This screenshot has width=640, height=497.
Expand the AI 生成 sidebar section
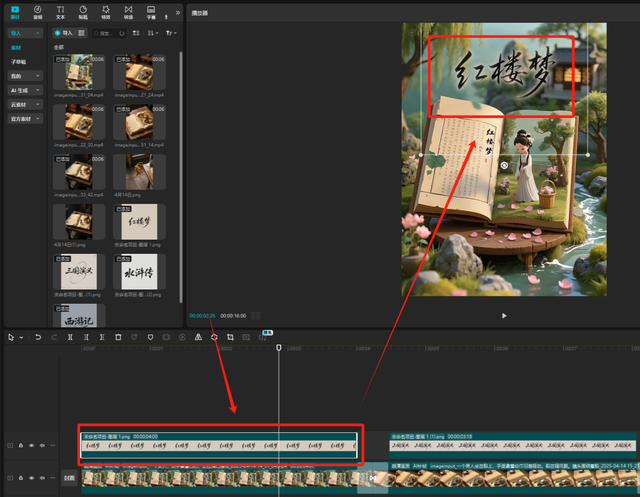click(25, 90)
